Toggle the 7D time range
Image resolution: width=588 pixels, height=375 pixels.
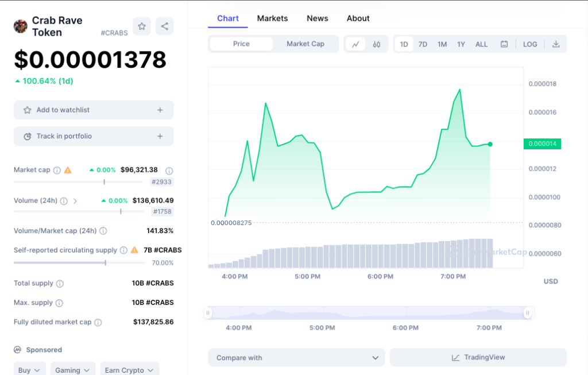423,44
